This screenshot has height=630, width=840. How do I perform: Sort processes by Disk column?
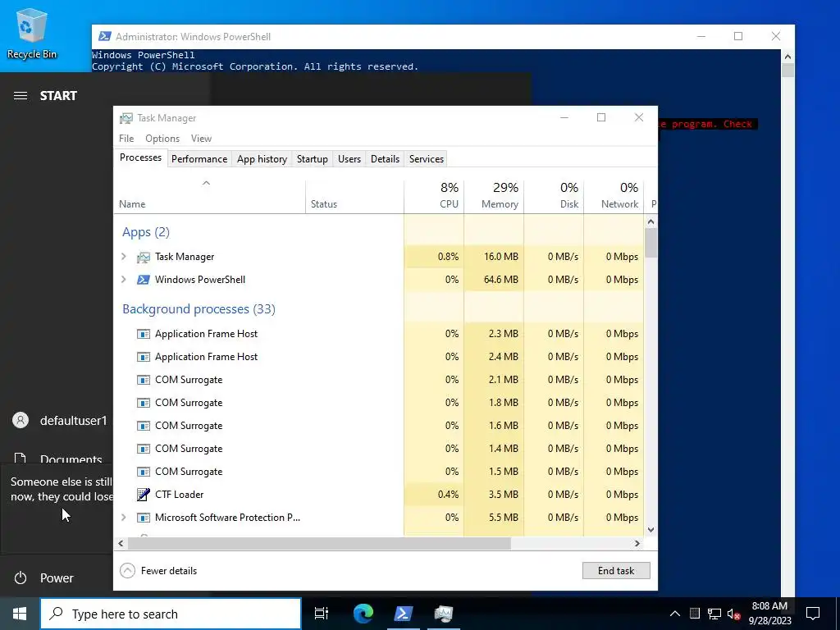pos(554,195)
